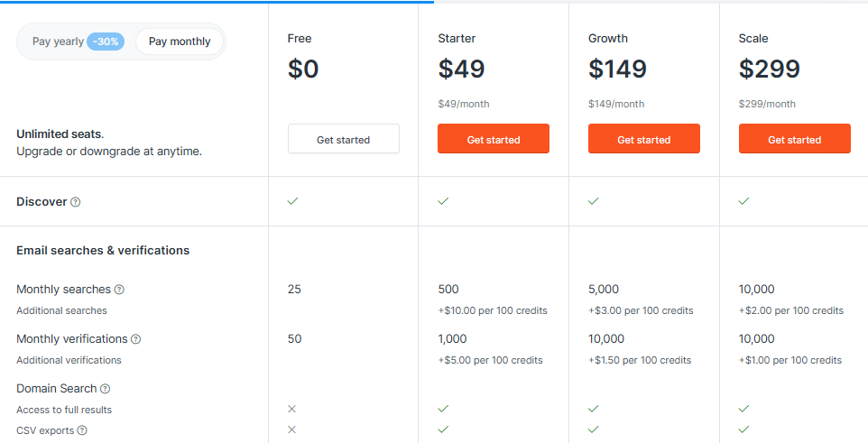Switch billing to Pay yearly

58,42
